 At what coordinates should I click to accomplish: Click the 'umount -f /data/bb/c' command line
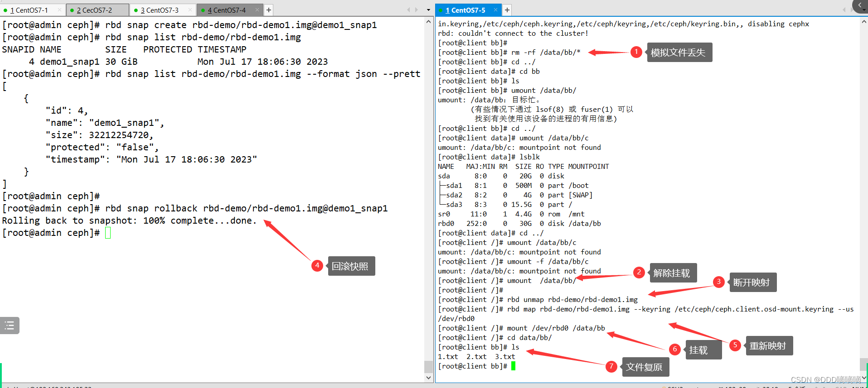click(513, 261)
